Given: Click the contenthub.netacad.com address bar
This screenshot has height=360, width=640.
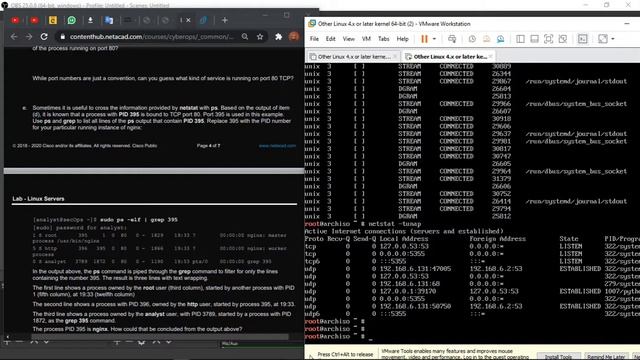Looking at the screenshot, I should (x=152, y=37).
